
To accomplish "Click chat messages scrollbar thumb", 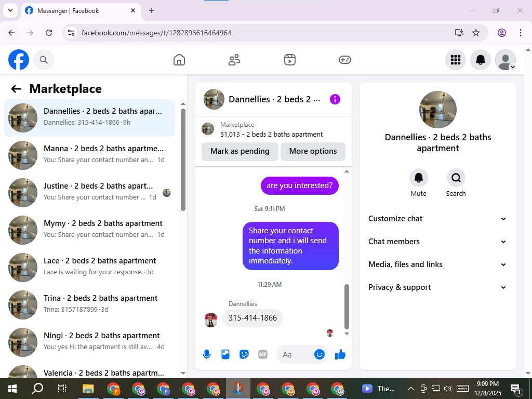I will pos(347,307).
